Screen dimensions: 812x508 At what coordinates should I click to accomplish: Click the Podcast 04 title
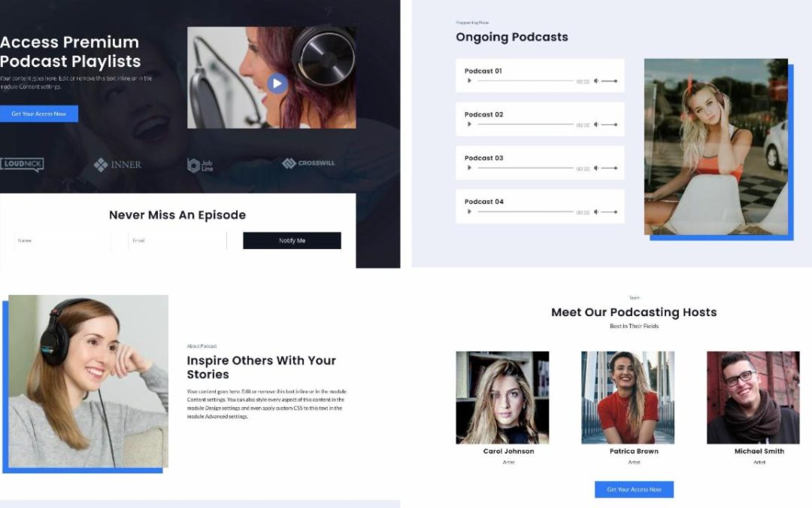pyautogui.click(x=483, y=202)
